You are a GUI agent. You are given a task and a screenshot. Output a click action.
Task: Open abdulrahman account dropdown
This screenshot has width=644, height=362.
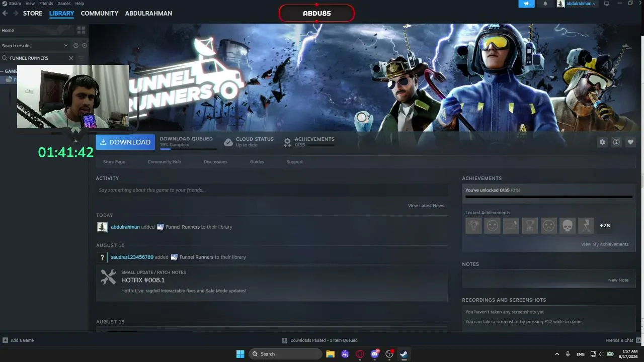coord(577,4)
